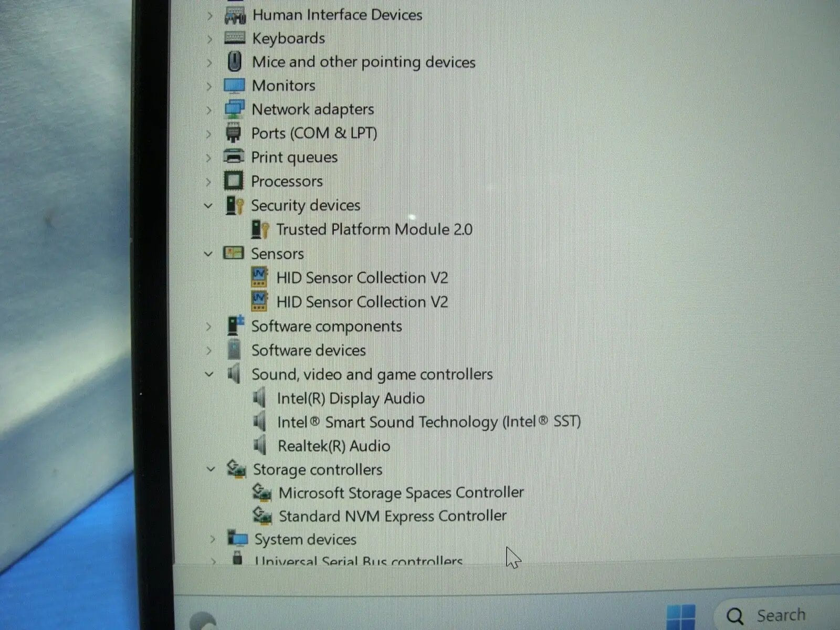Click the taskbar Search box

(777, 615)
